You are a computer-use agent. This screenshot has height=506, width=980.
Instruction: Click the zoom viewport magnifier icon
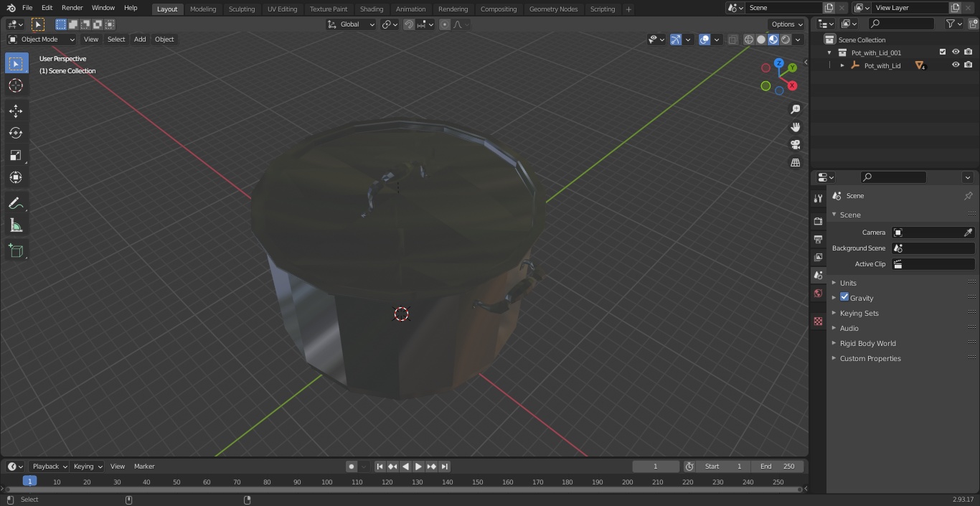[x=795, y=109]
